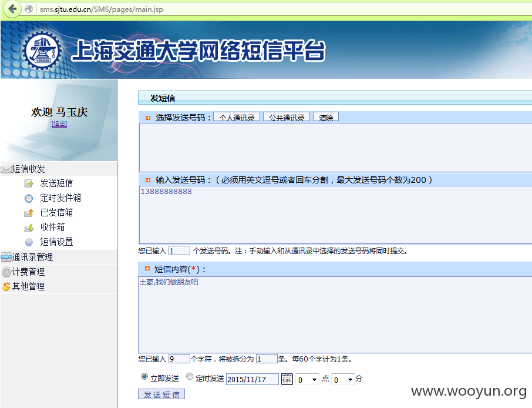Click the 个人通讯录 button
The height and width of the screenshot is (408, 532).
237,117
